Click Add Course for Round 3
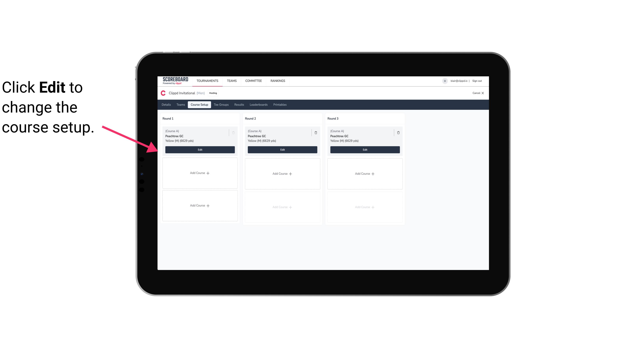The height and width of the screenshot is (346, 644). [365, 173]
